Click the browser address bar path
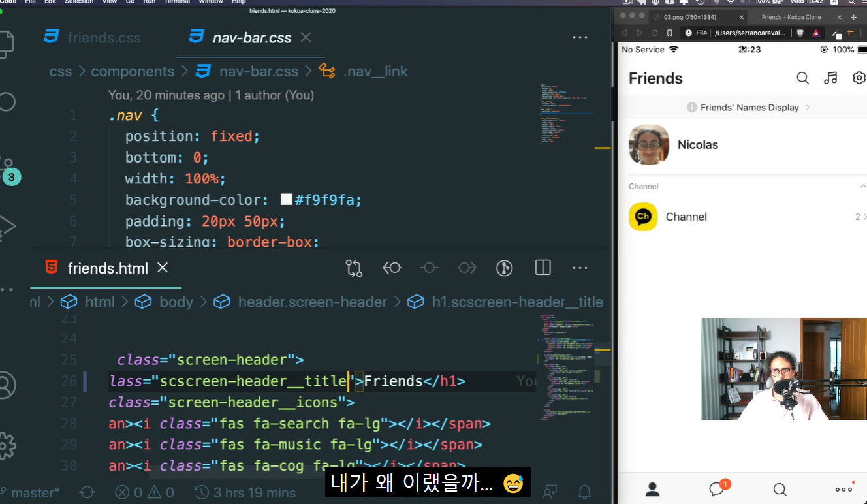This screenshot has width=867, height=504. pyautogui.click(x=751, y=33)
